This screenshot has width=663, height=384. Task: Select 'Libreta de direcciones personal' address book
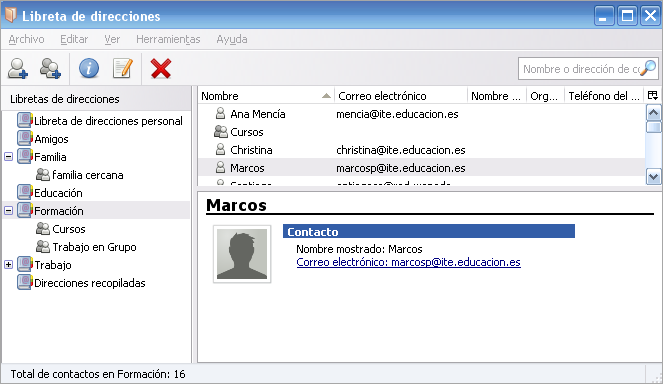coord(108,121)
